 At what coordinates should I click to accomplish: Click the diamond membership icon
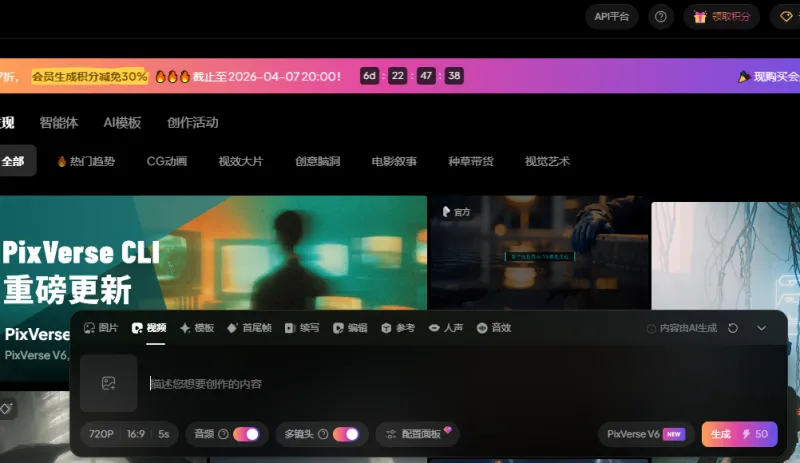click(786, 17)
